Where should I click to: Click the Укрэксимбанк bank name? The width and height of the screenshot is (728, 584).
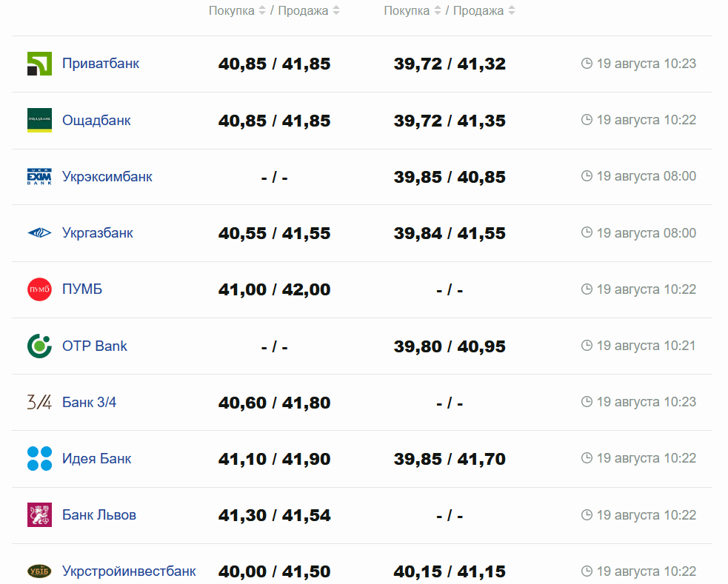click(107, 177)
